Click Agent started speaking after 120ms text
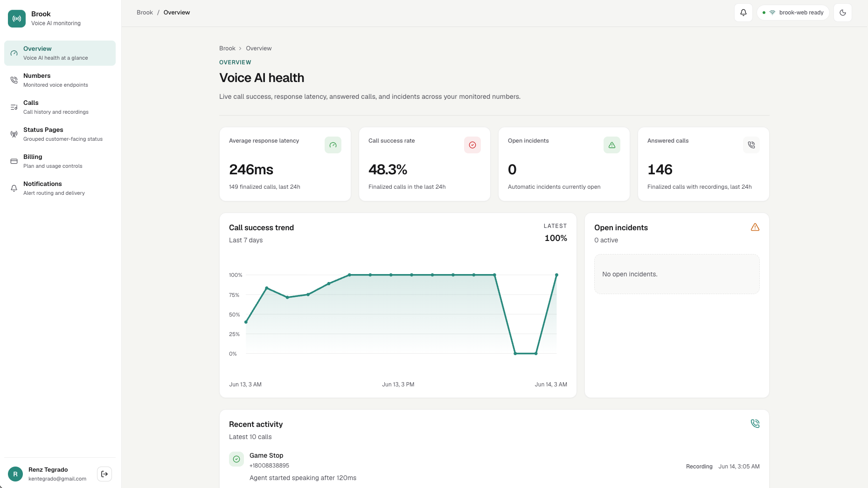This screenshot has width=868, height=488. pyautogui.click(x=303, y=478)
